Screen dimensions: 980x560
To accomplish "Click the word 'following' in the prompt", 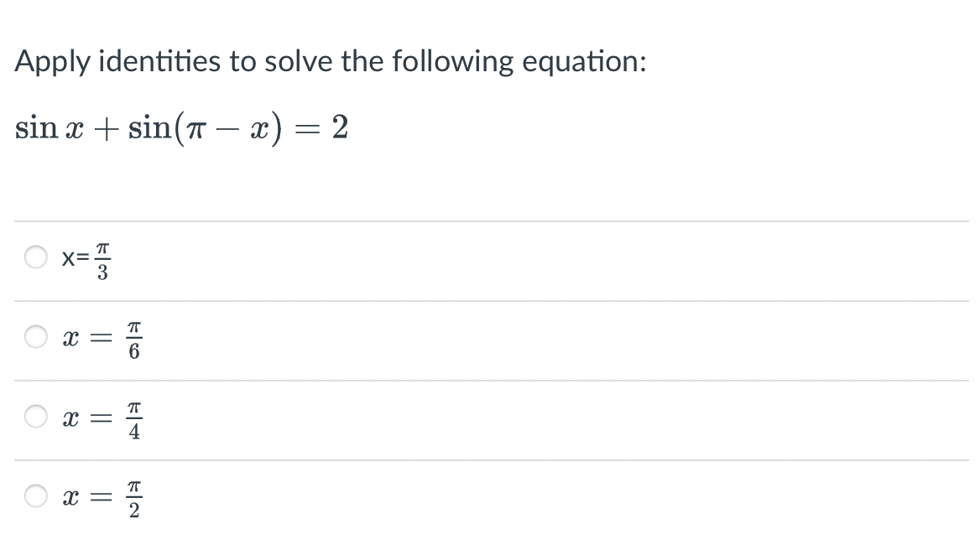I will point(452,62).
